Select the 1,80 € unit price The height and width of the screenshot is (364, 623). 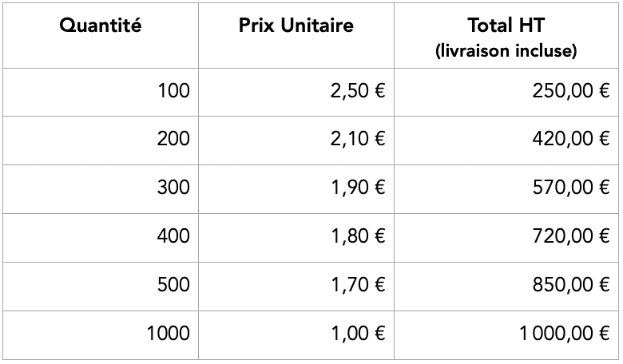click(357, 236)
